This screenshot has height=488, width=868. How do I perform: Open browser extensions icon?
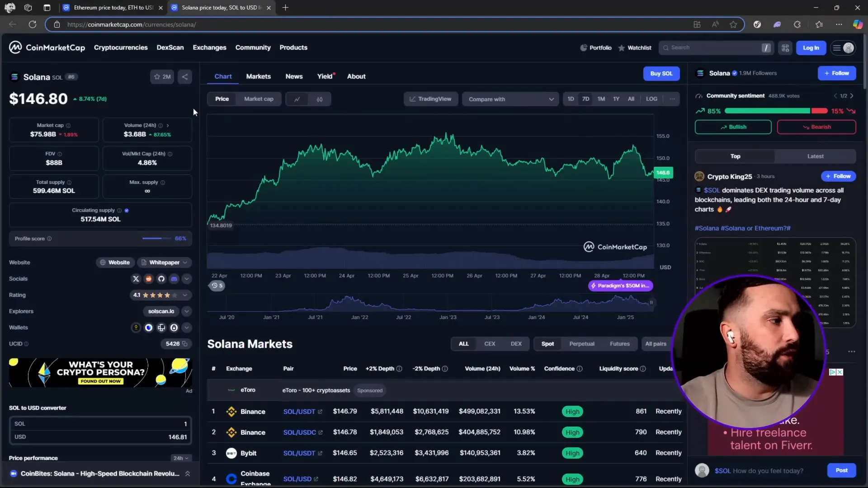click(797, 24)
